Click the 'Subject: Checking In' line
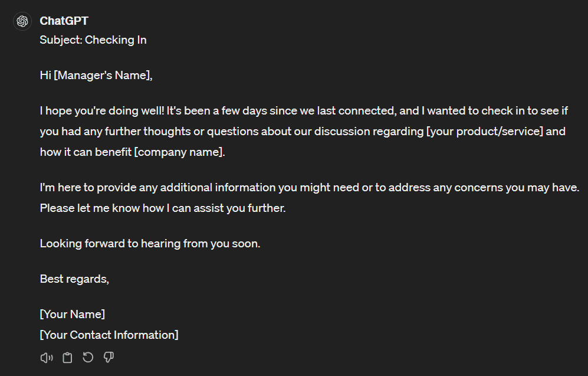Viewport: 588px width, 376px height. pyautogui.click(x=93, y=40)
